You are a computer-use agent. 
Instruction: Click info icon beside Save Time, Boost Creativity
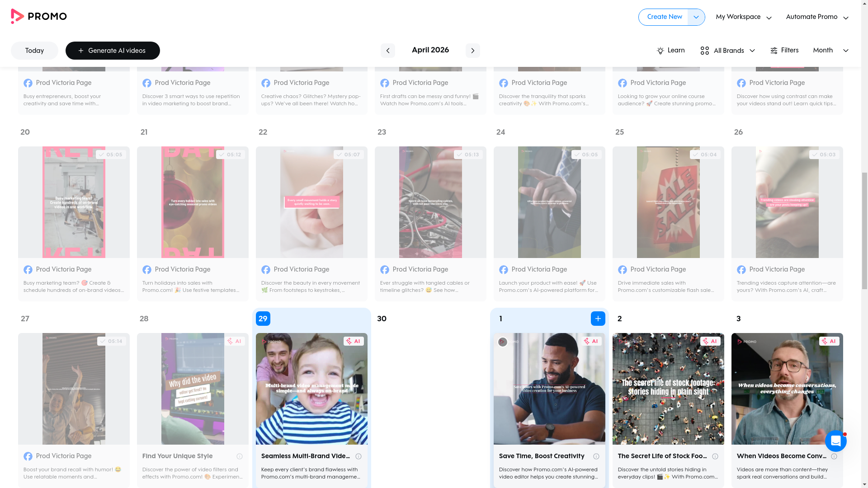(596, 456)
